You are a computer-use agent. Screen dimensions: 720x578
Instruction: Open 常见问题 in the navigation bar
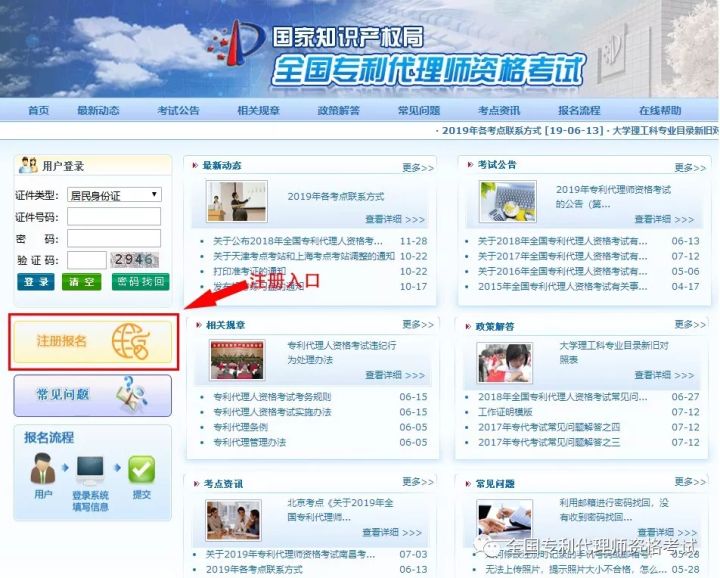419,110
